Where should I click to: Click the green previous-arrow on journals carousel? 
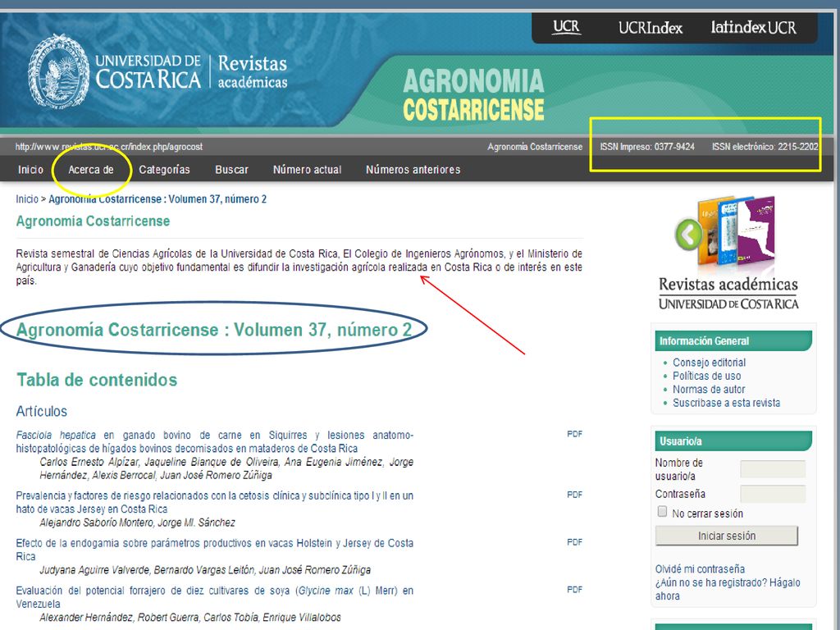click(x=688, y=234)
